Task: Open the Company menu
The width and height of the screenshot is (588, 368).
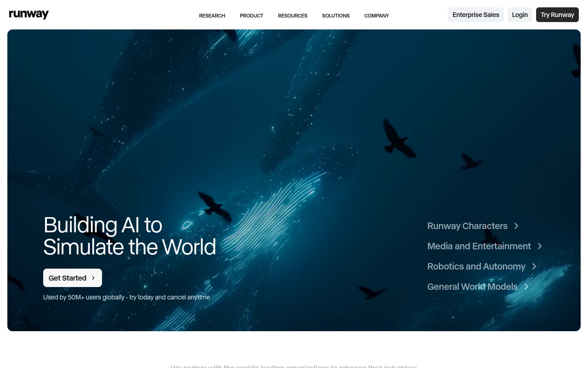Action: [x=377, y=16]
